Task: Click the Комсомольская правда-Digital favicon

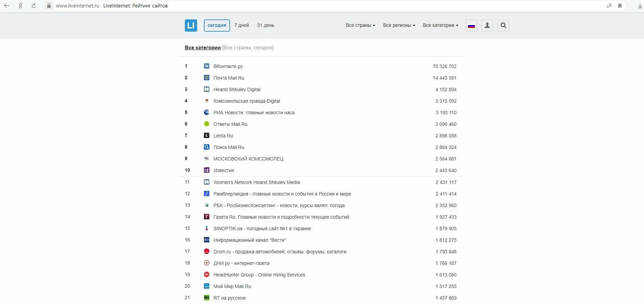Action: pyautogui.click(x=206, y=101)
